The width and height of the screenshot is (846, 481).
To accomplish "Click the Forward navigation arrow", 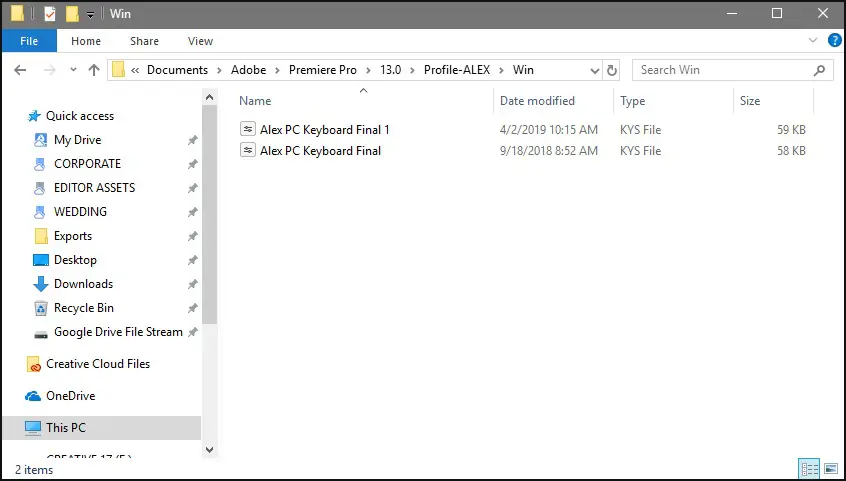I will (x=50, y=70).
